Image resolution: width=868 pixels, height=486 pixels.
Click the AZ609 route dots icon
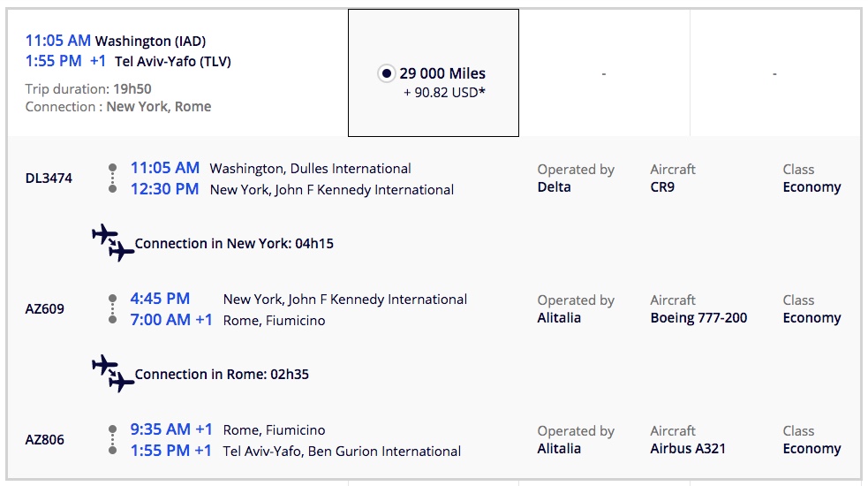(x=112, y=308)
